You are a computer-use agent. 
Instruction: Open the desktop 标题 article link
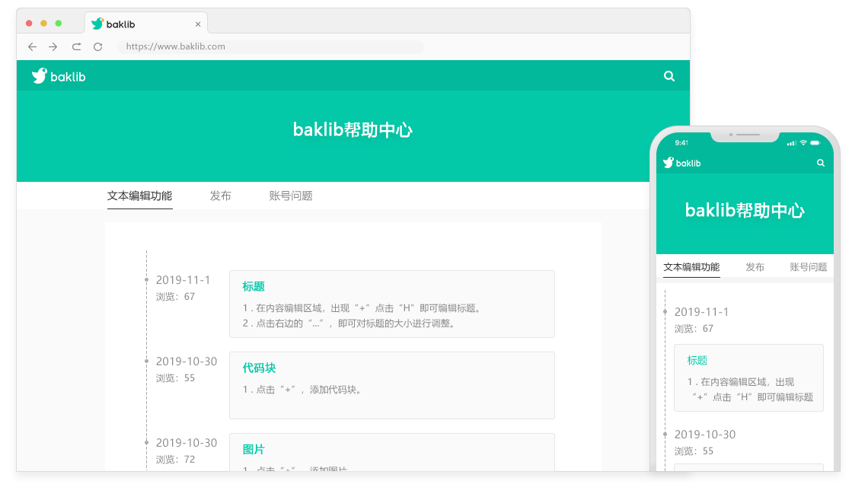point(254,286)
